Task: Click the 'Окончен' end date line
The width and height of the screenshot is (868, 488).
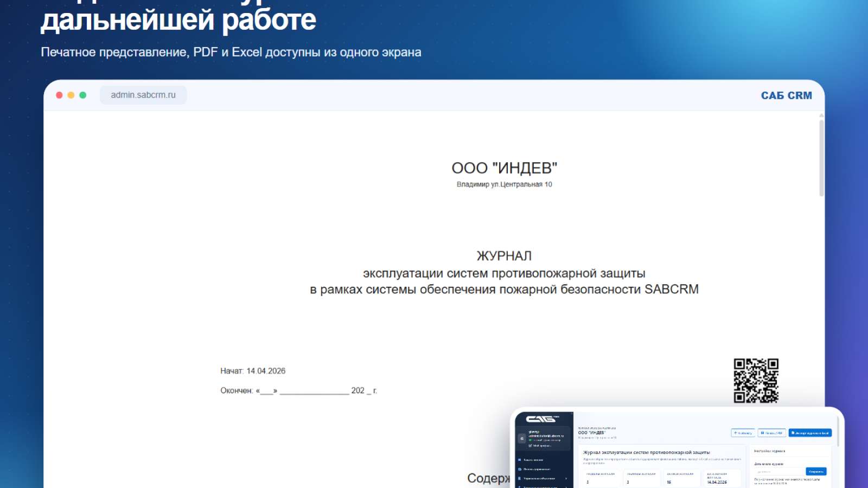Action: [x=298, y=390]
